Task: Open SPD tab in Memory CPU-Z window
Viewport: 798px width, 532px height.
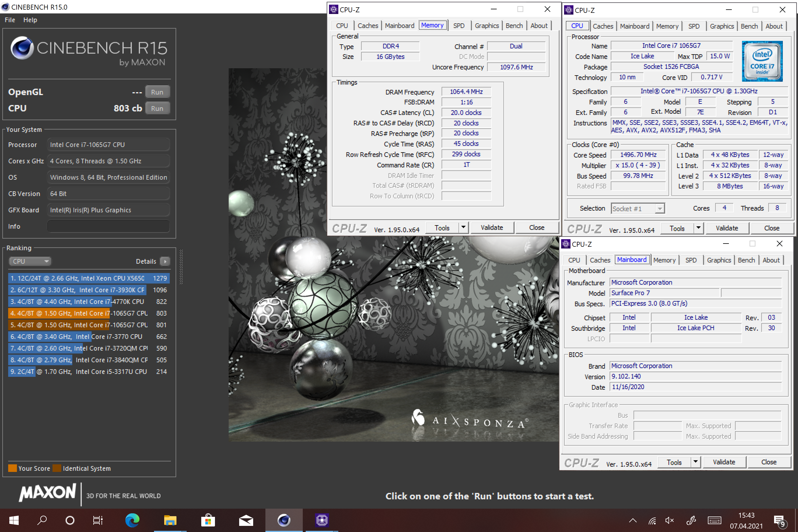Action: click(459, 26)
